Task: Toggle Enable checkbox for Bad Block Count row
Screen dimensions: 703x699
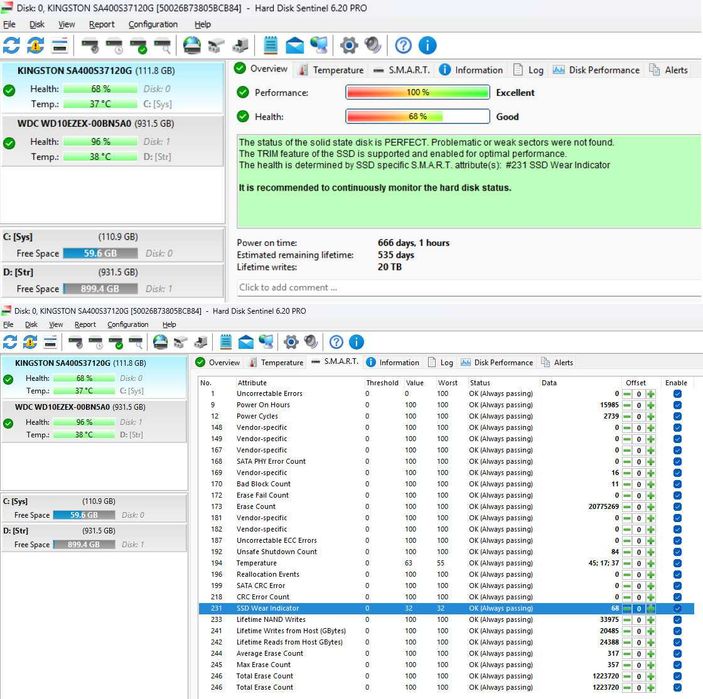Action: click(677, 484)
